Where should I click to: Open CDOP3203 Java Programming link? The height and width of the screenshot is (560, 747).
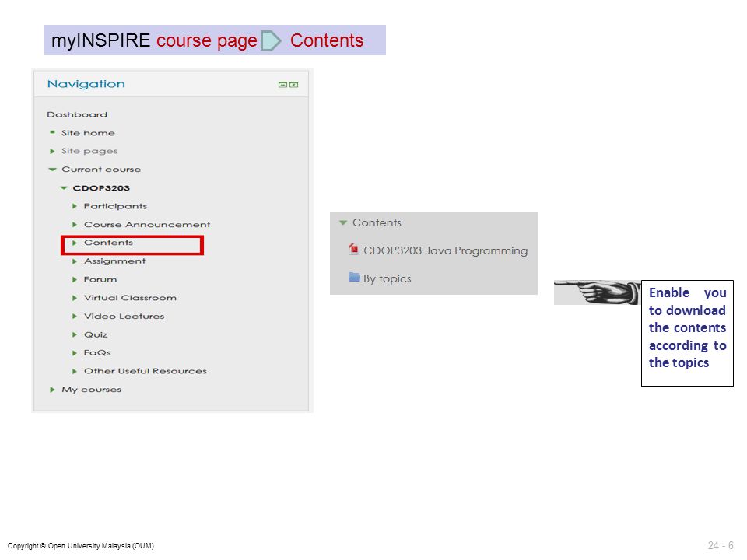pos(445,250)
